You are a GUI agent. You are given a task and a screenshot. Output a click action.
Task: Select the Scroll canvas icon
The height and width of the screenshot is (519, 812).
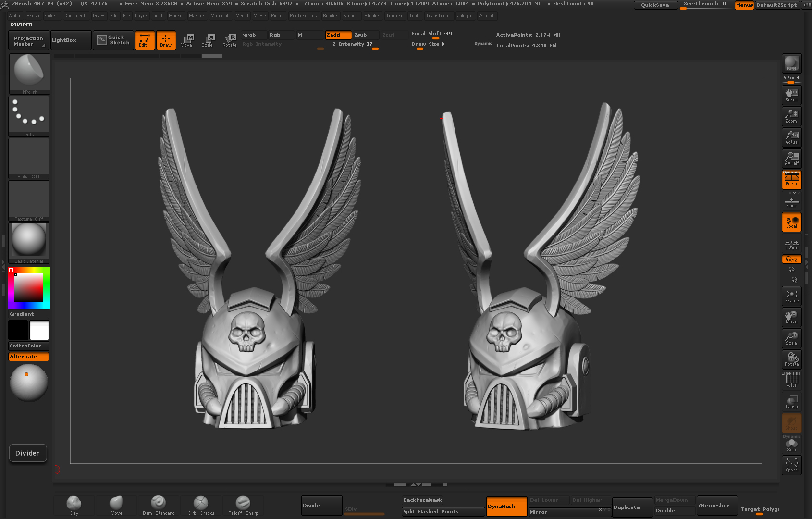791,95
